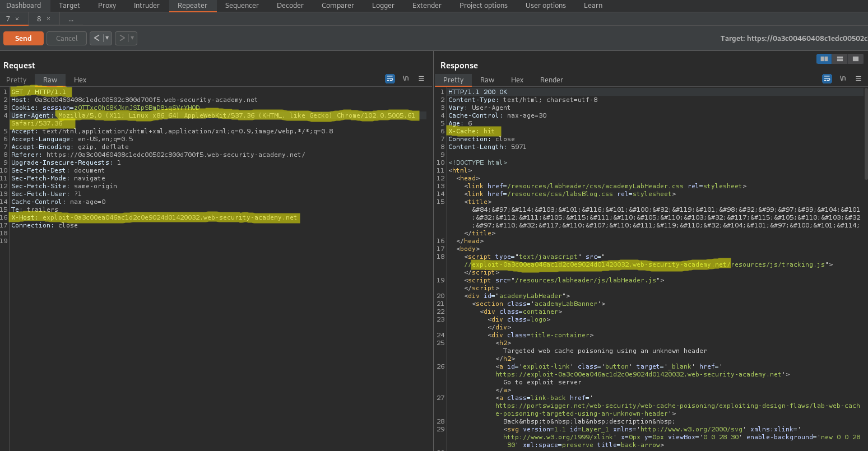The width and height of the screenshot is (868, 451).
Task: Click 'Te: trailers' line in request
Action: pyautogui.click(x=35, y=210)
